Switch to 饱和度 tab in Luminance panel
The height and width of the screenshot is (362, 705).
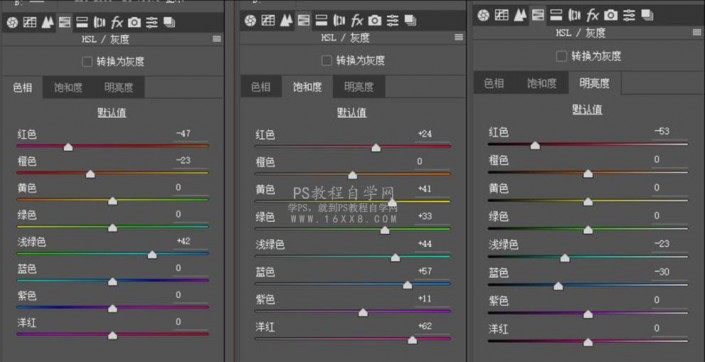click(542, 83)
